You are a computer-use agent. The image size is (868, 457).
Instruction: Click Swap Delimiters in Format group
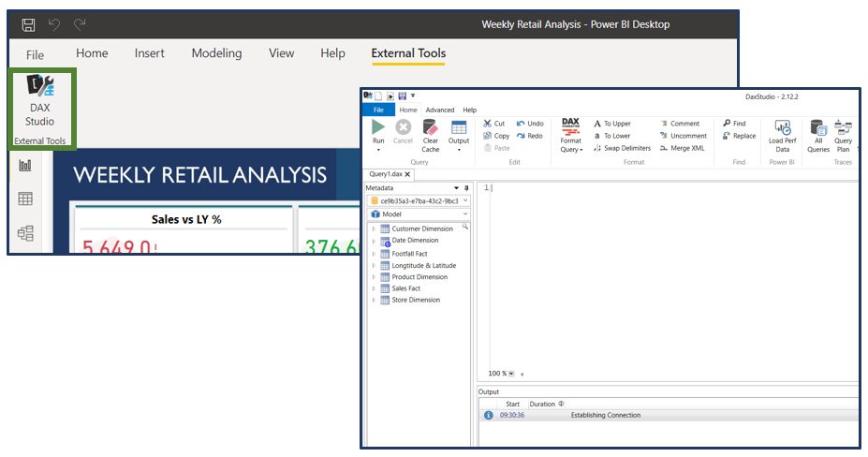(x=623, y=148)
